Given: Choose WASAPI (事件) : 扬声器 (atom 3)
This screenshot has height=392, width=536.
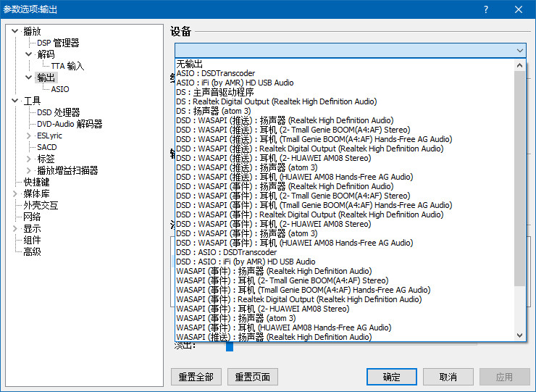Looking at the screenshot, I should (x=345, y=318).
